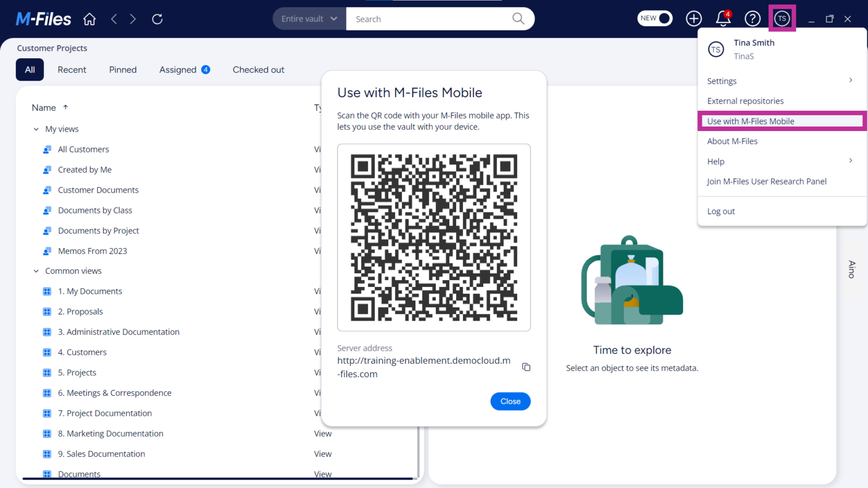This screenshot has height=488, width=868.
Task: Open help via the question mark icon
Action: [x=752, y=19]
